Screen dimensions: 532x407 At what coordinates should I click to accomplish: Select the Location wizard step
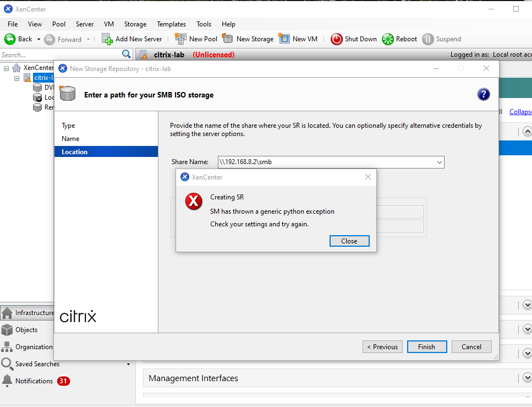tap(106, 151)
